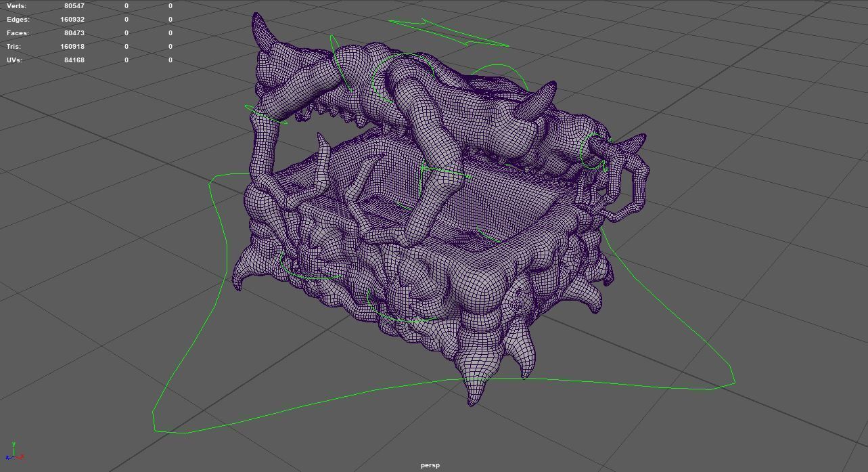Click the "persp" camera name label

click(x=430, y=465)
